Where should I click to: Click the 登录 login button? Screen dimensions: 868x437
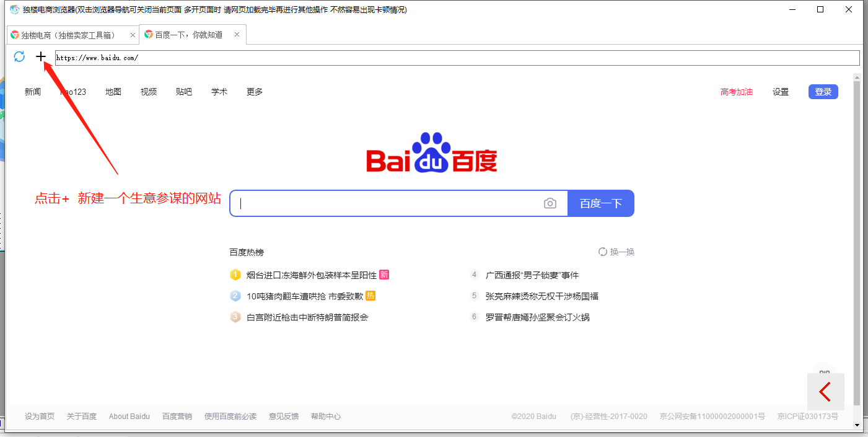(823, 92)
